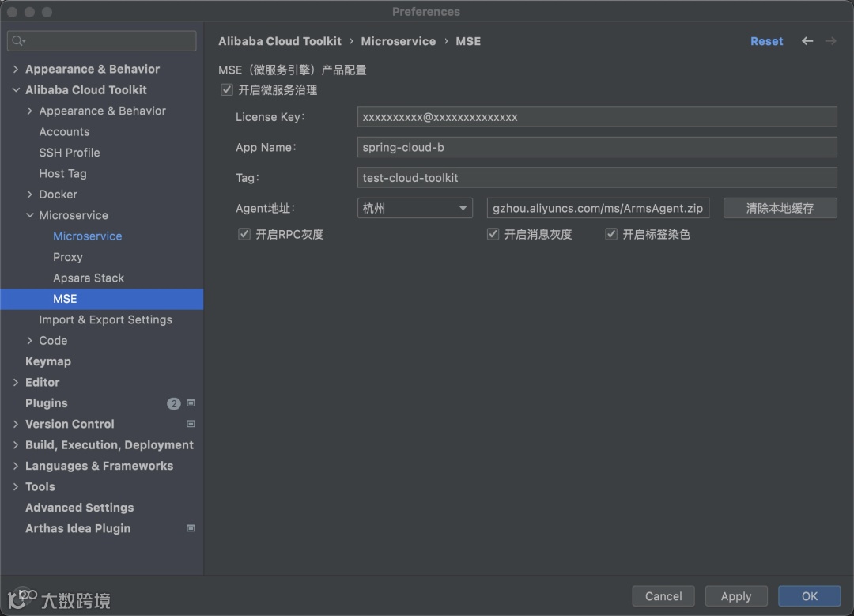This screenshot has width=854, height=616.
Task: Click the 清除本地缓存 button
Action: point(780,208)
